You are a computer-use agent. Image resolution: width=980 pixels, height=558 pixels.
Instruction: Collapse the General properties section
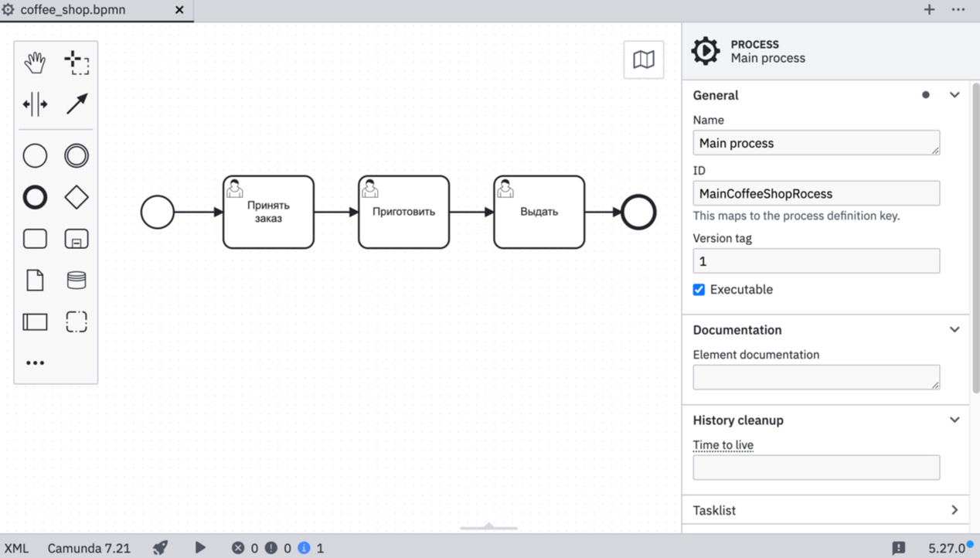(x=954, y=94)
